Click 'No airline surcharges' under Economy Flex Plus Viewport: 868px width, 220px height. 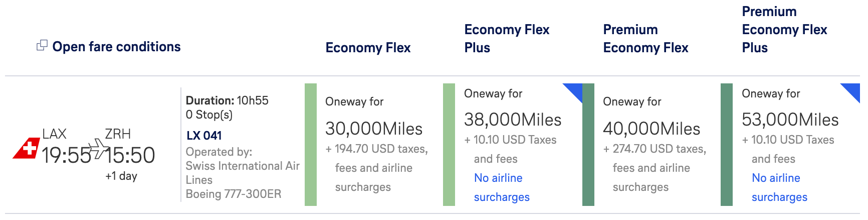(502, 187)
